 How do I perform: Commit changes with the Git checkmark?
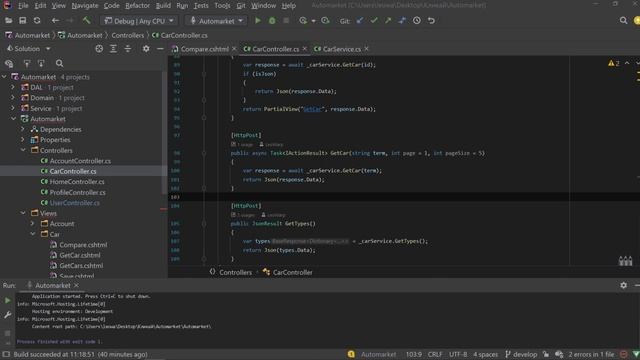(x=374, y=20)
